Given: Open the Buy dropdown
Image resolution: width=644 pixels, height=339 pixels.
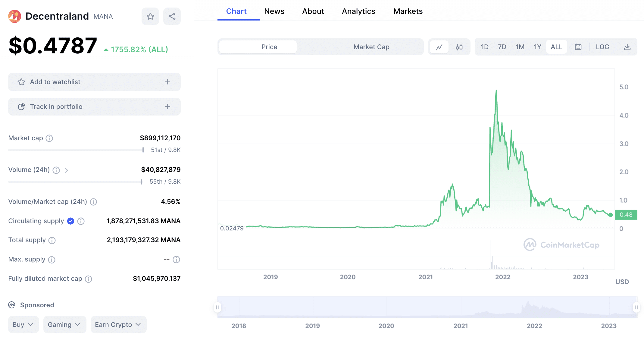Looking at the screenshot, I should pyautogui.click(x=23, y=325).
